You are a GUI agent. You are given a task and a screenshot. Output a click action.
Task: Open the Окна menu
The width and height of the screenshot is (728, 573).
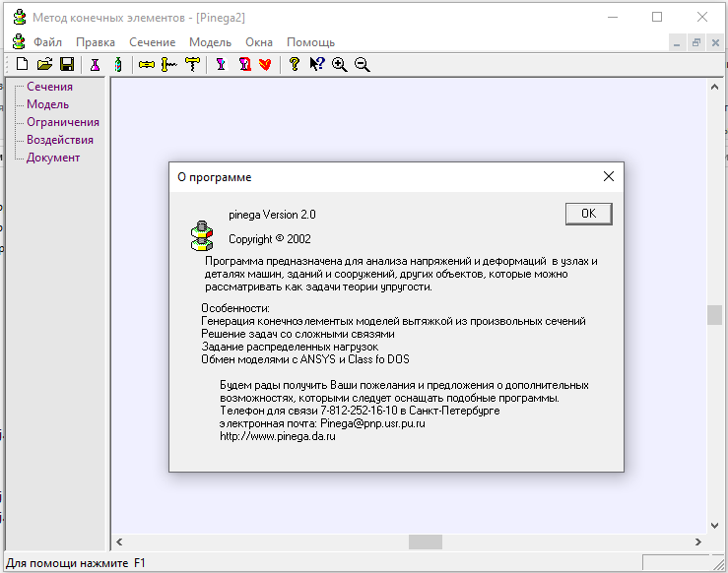(x=259, y=42)
